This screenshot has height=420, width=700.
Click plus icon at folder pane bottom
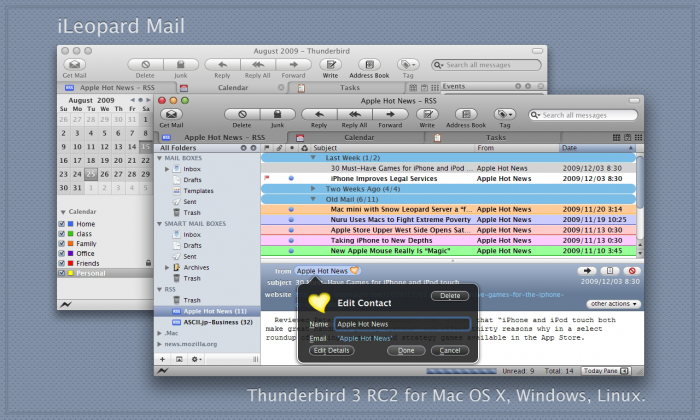(x=162, y=359)
